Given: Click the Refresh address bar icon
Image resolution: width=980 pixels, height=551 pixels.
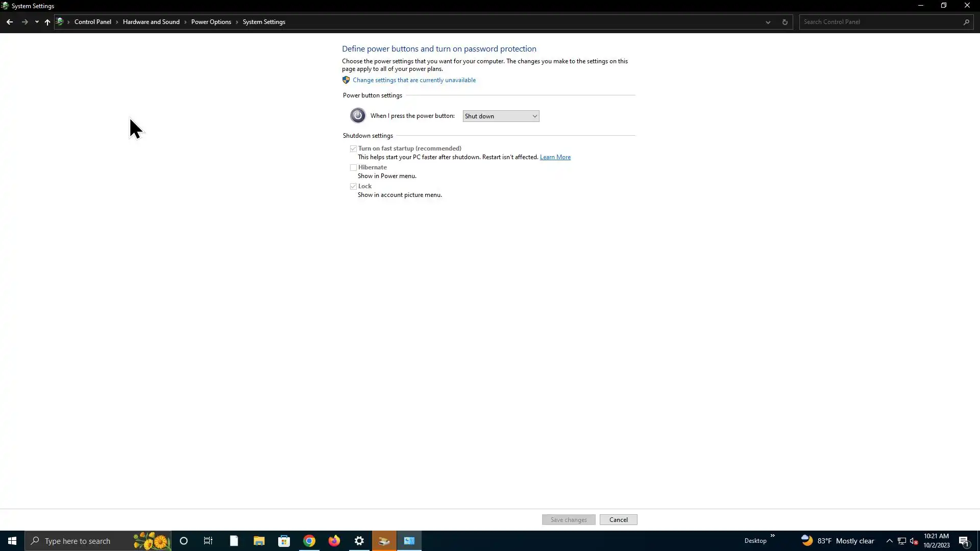Looking at the screenshot, I should pyautogui.click(x=785, y=22).
